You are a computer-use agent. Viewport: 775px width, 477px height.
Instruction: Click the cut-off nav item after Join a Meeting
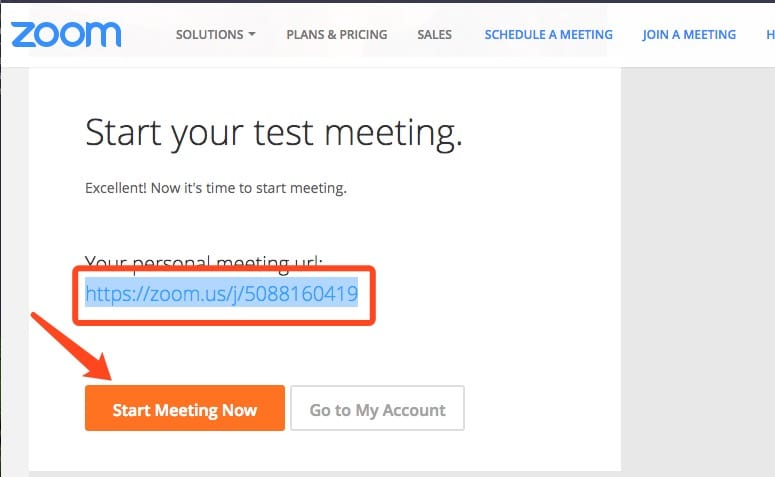click(769, 34)
